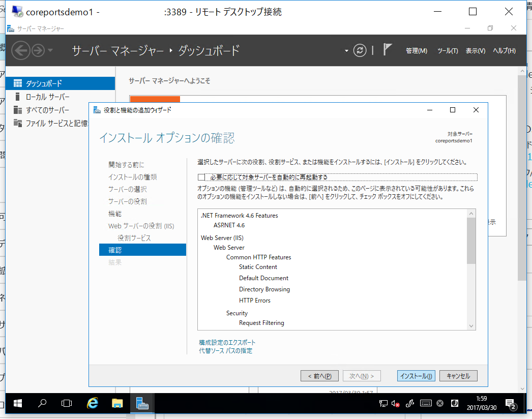Open the touch keyboard tray icon

426,403
